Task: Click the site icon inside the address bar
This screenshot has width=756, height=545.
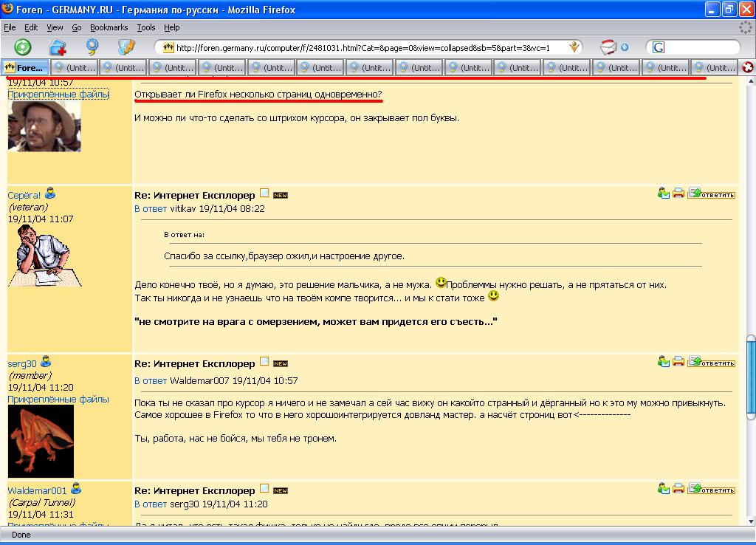Action: (x=168, y=47)
